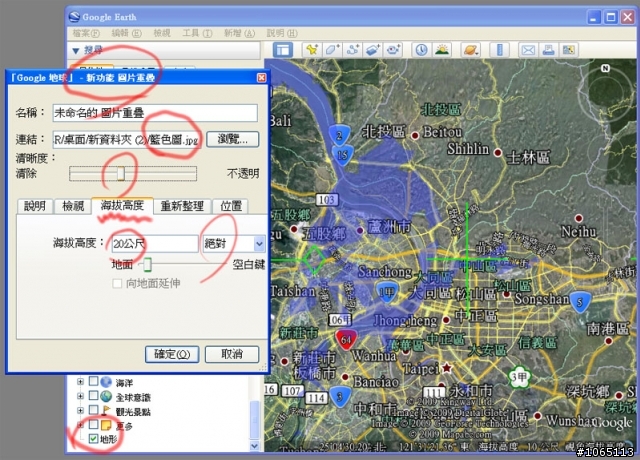Open the 檔案(F) menu
Screen dimensions: 640x460
[86, 33]
